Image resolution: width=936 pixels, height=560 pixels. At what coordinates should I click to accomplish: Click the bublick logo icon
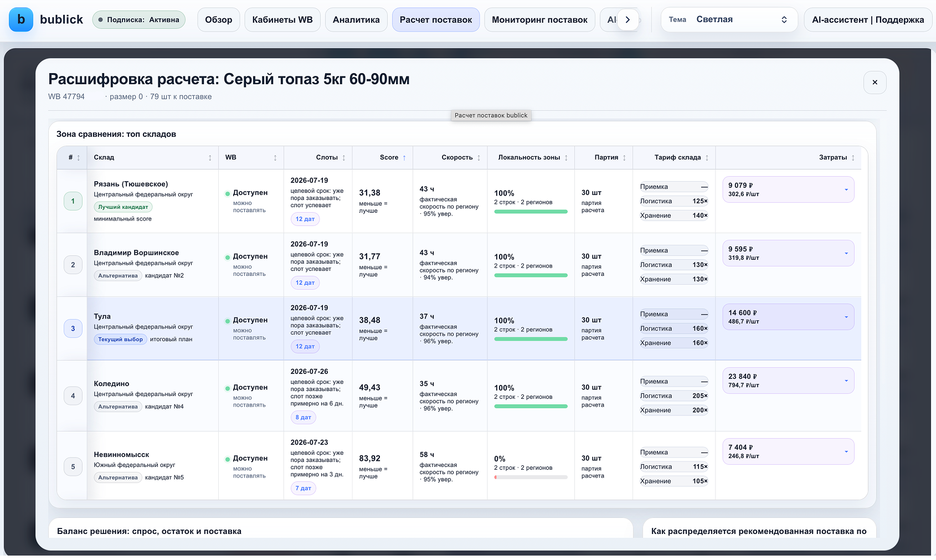21,19
